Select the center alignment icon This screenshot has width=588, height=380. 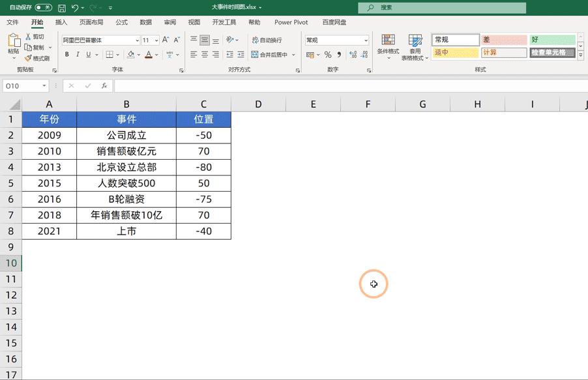[x=204, y=55]
